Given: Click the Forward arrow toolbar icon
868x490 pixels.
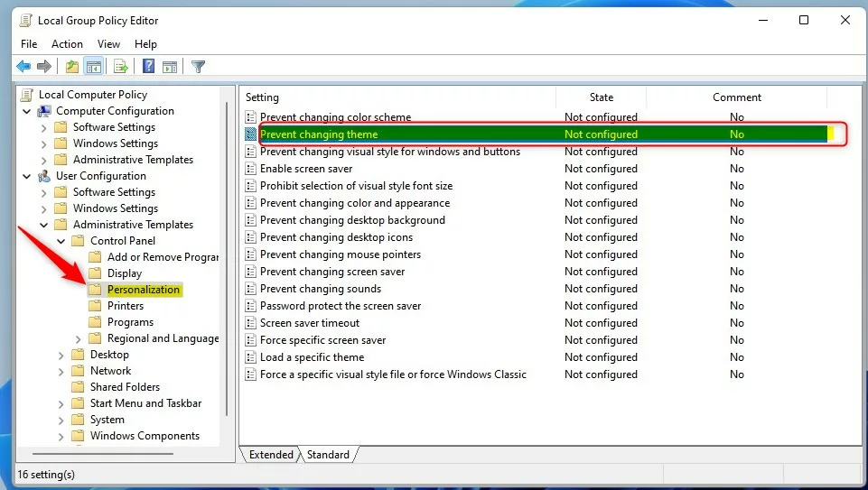Looking at the screenshot, I should [43, 67].
